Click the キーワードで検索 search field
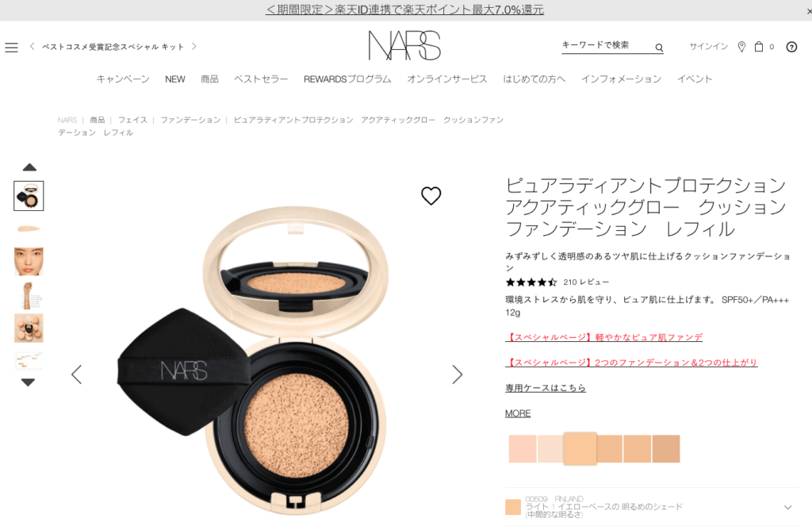This screenshot has width=812, height=530. 606,45
